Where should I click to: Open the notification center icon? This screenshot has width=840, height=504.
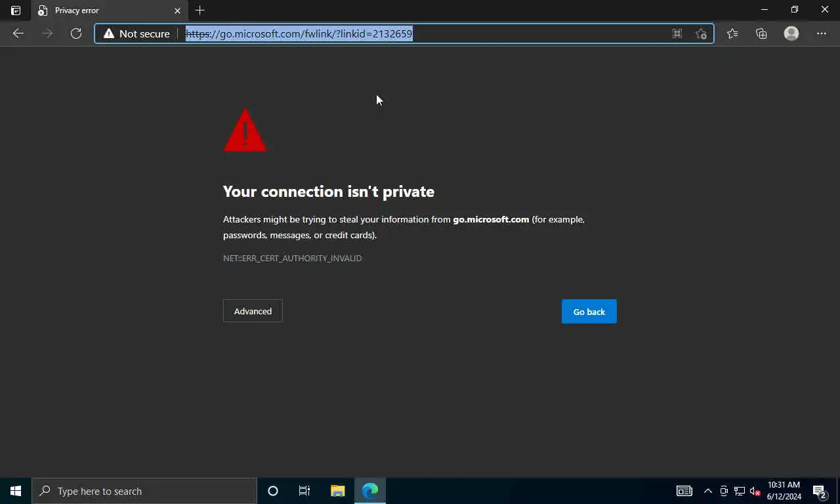tap(819, 491)
